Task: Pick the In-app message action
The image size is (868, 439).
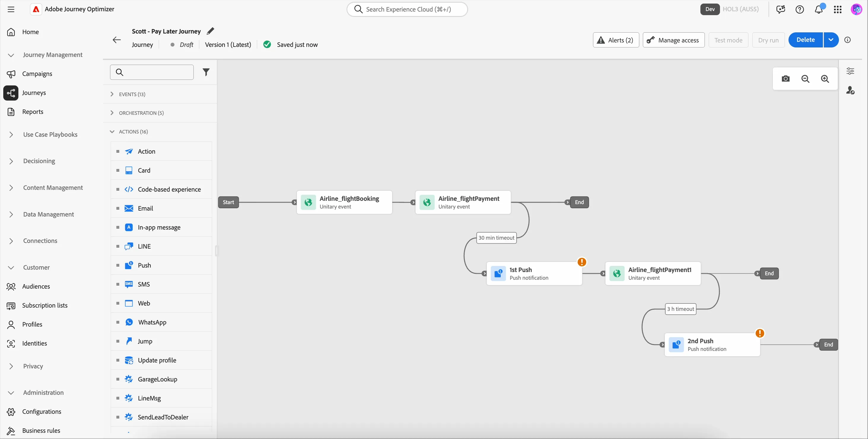Action: point(161,228)
